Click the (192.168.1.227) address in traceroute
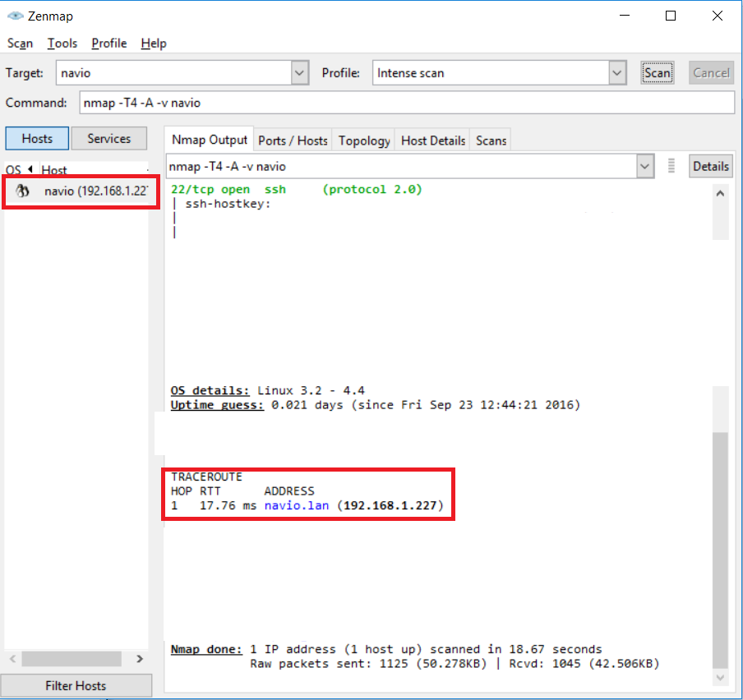The width and height of the screenshot is (743, 700). pyautogui.click(x=390, y=505)
